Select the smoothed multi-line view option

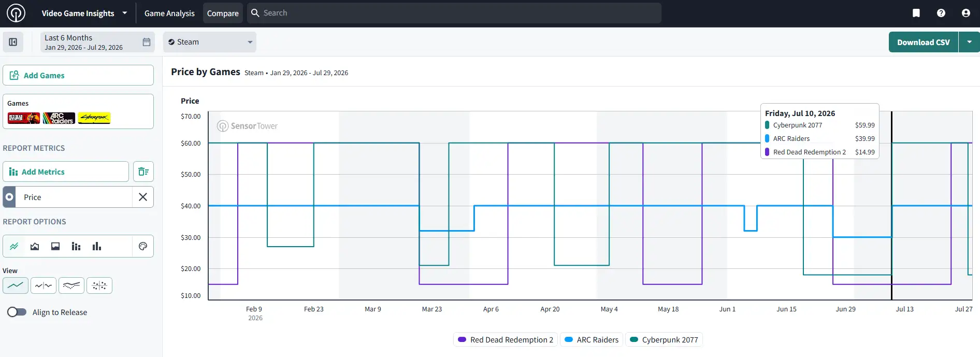tap(71, 285)
